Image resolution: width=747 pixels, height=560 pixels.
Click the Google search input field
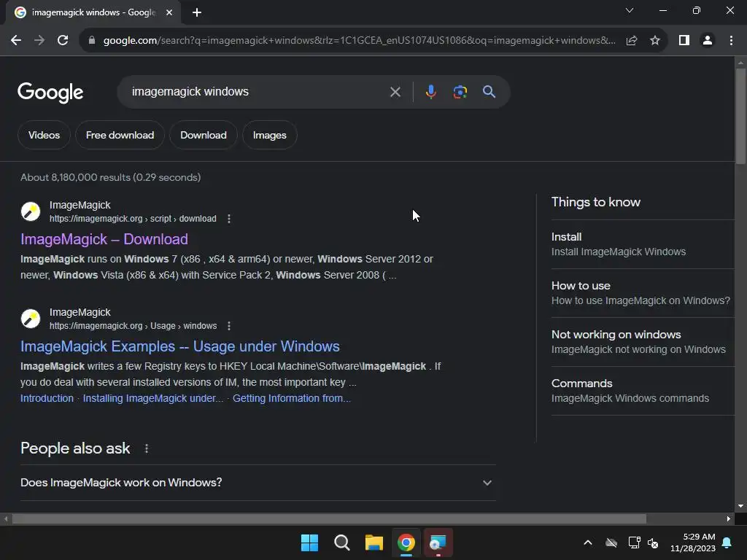click(258, 92)
